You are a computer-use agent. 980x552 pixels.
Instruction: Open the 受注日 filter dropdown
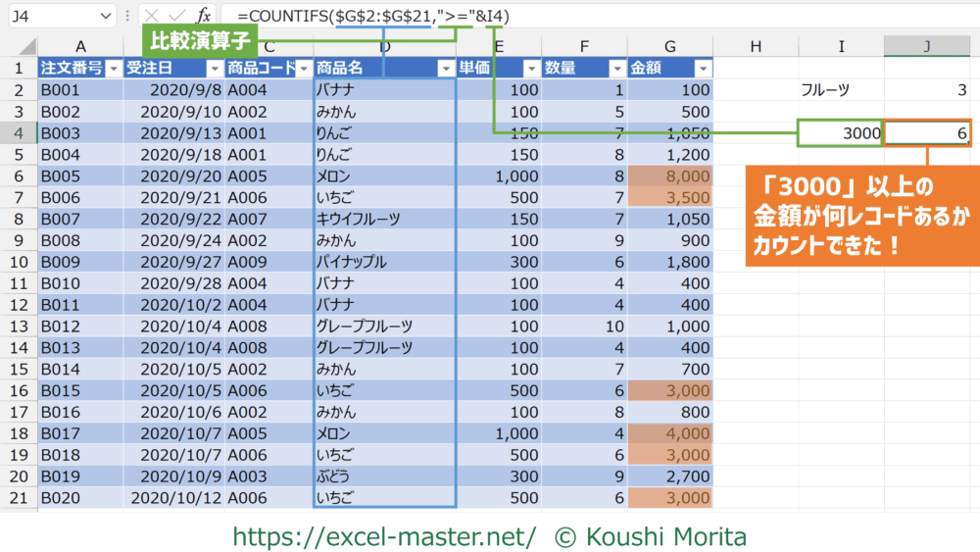pyautogui.click(x=214, y=68)
